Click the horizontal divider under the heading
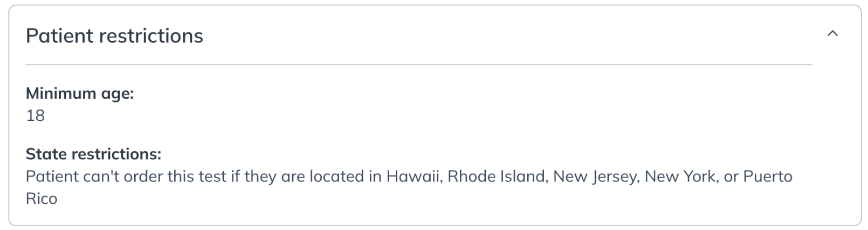This screenshot has height=230, width=868. pyautogui.click(x=419, y=65)
